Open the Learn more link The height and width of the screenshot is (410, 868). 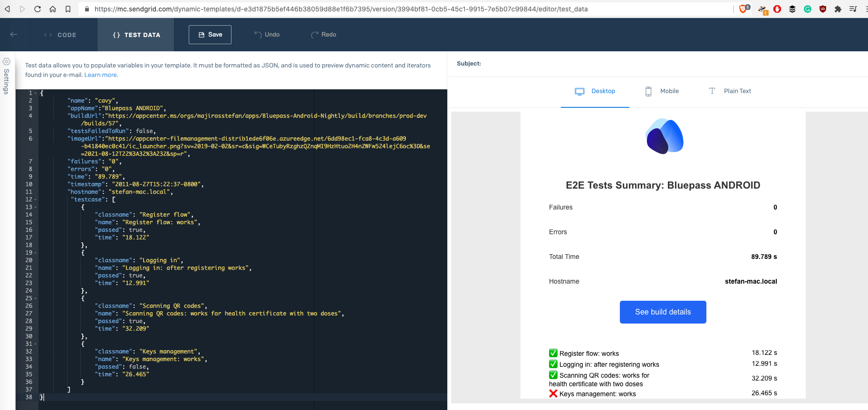[101, 75]
